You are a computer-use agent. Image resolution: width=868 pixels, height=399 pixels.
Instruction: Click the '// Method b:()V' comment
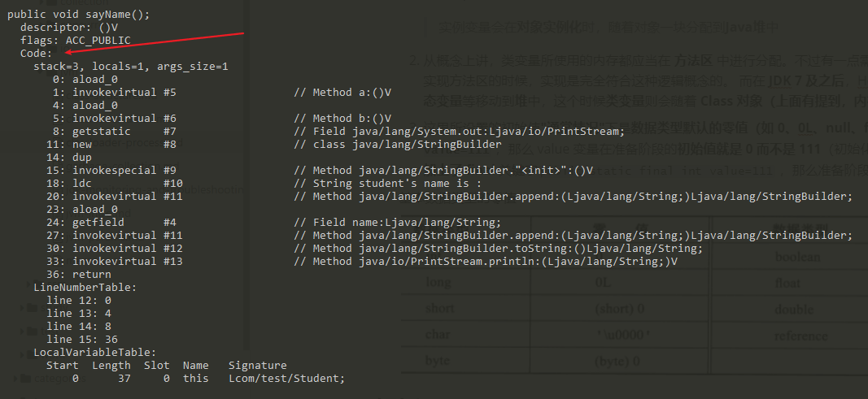click(x=342, y=119)
